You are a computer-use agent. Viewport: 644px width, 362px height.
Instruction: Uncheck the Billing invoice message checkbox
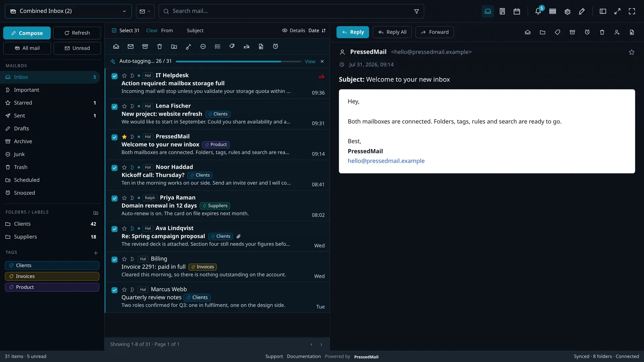tap(114, 259)
